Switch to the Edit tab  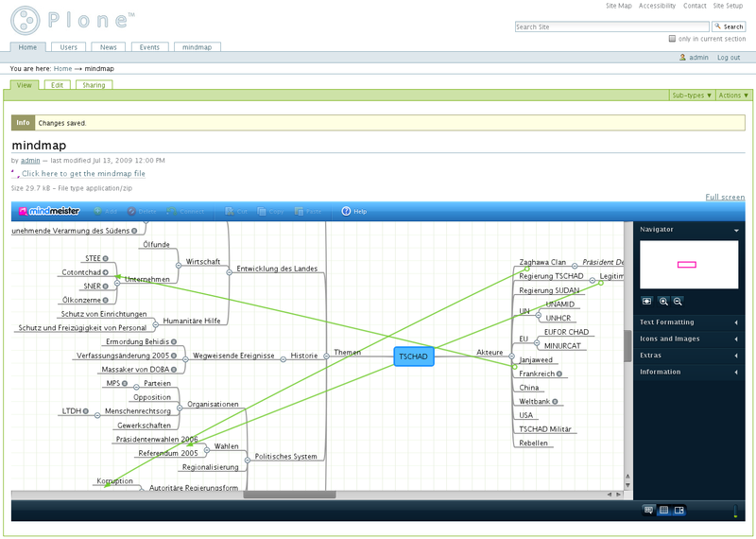56,85
